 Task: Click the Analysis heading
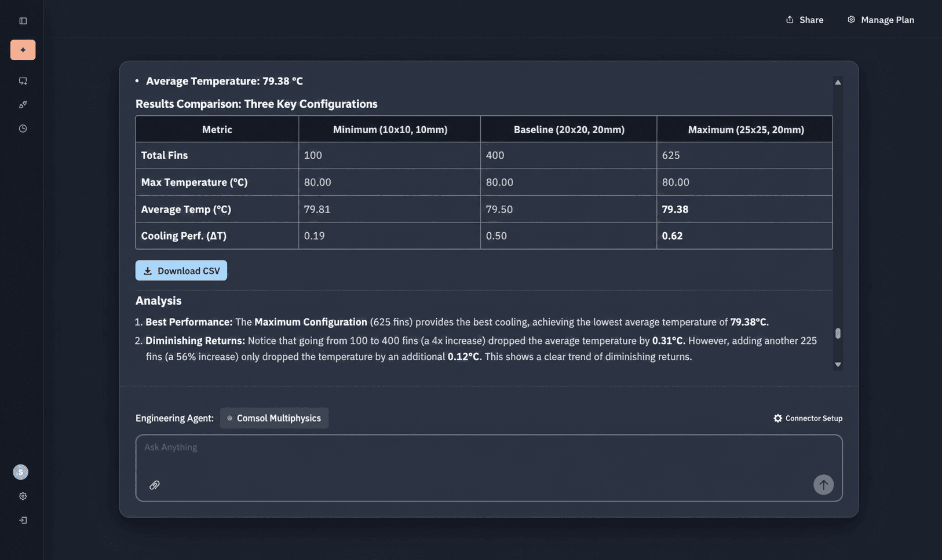[158, 301]
